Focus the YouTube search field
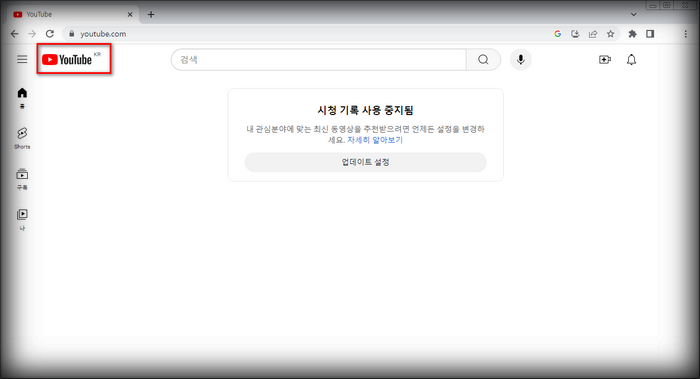Screen dimensions: 700x379 coord(319,59)
